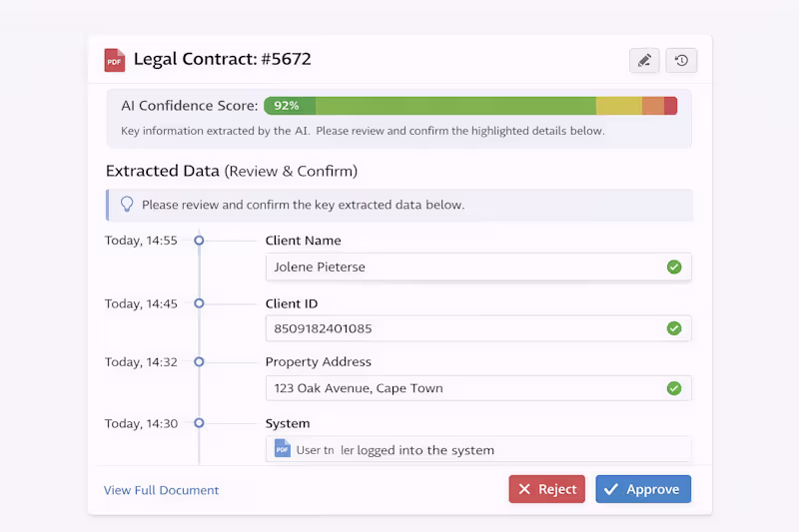Image resolution: width=799 pixels, height=532 pixels.
Task: Click the Property Address input field
Action: point(459,388)
